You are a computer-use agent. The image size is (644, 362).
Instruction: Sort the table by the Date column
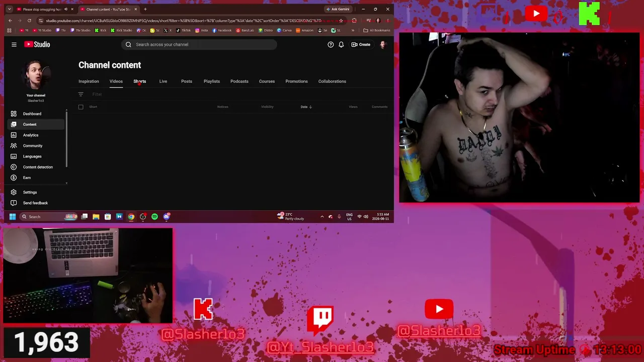[x=306, y=107]
